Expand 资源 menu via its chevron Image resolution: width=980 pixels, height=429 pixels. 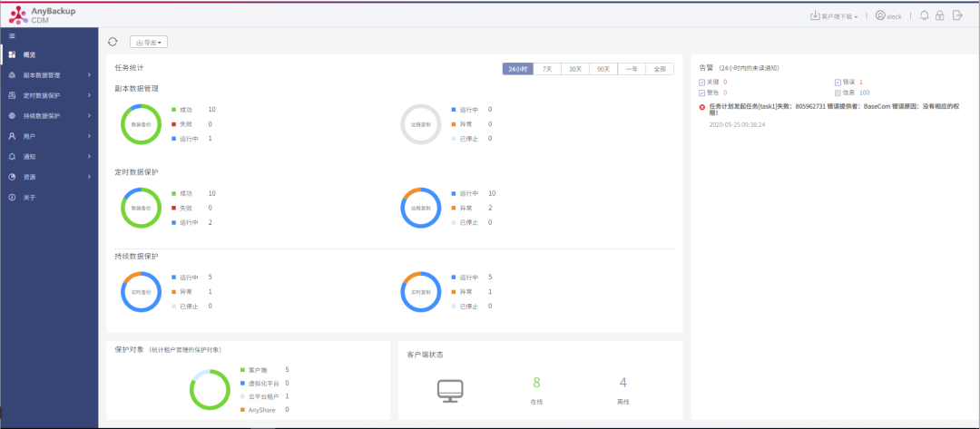click(89, 177)
